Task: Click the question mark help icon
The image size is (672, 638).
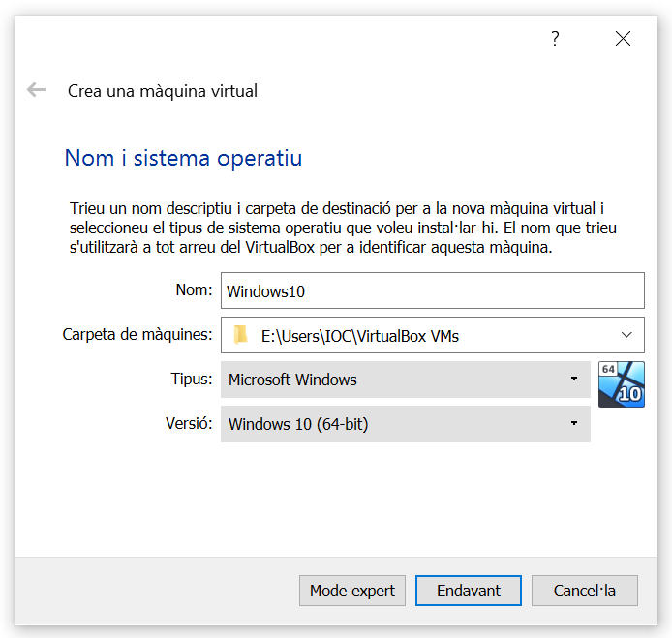Action: [555, 39]
